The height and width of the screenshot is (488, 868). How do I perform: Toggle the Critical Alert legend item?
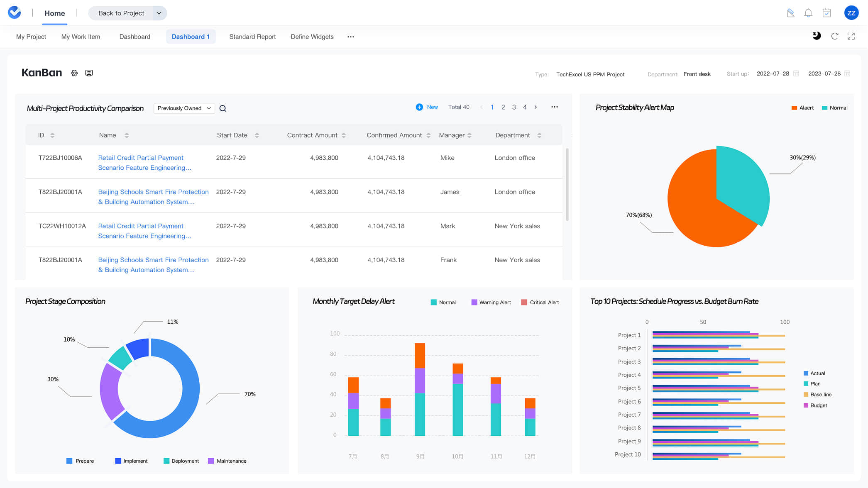click(540, 302)
